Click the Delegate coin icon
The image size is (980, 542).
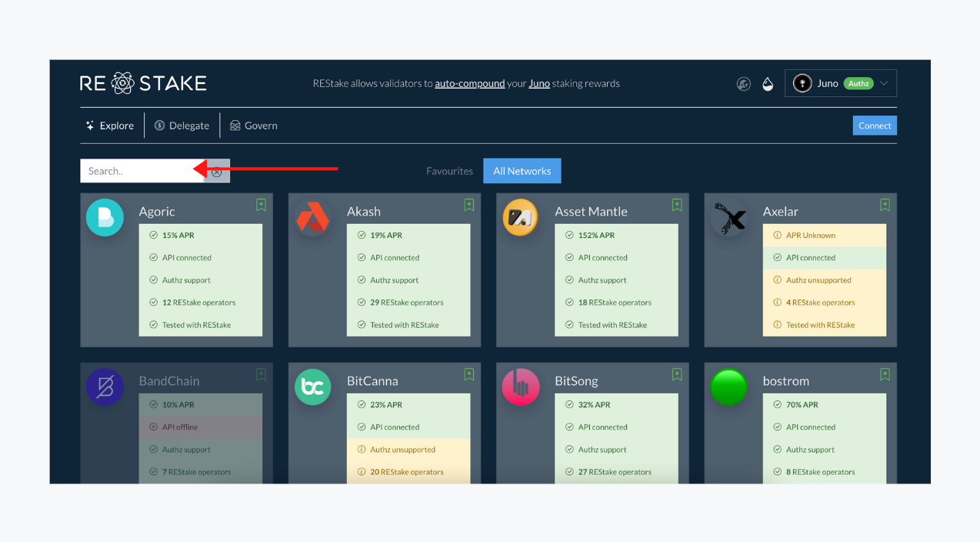pyautogui.click(x=160, y=125)
